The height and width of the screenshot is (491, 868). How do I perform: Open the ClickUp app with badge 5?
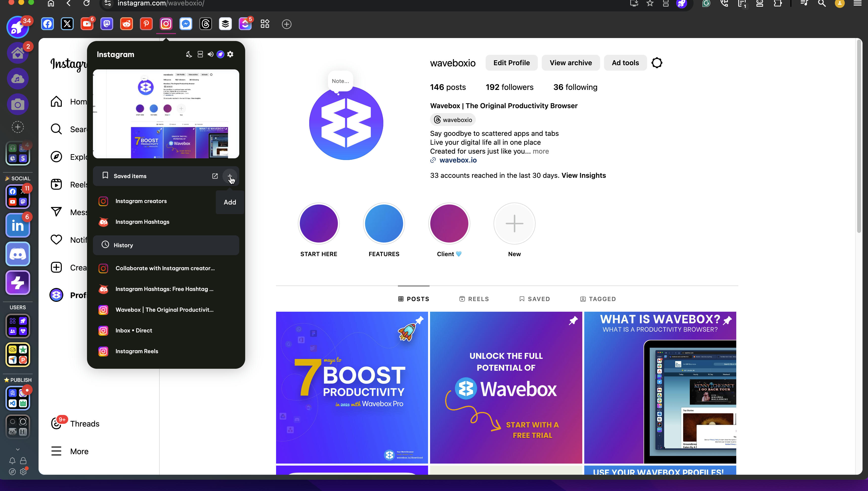[x=245, y=24]
